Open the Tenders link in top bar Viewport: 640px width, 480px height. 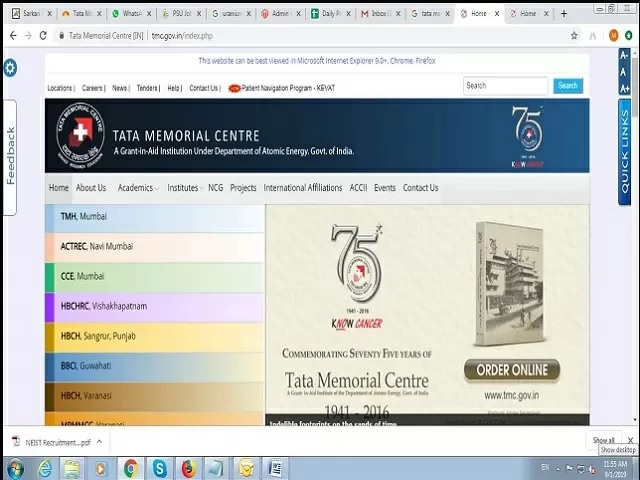148,88
